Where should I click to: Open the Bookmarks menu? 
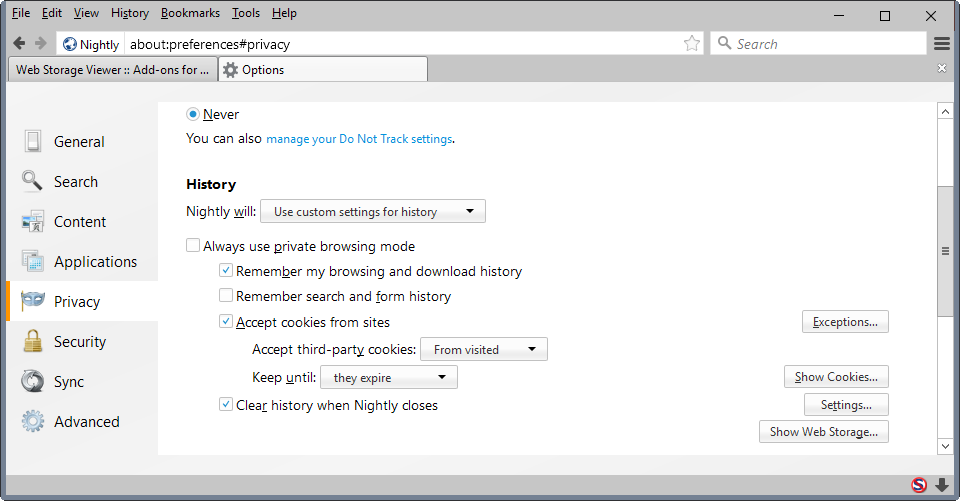(190, 13)
